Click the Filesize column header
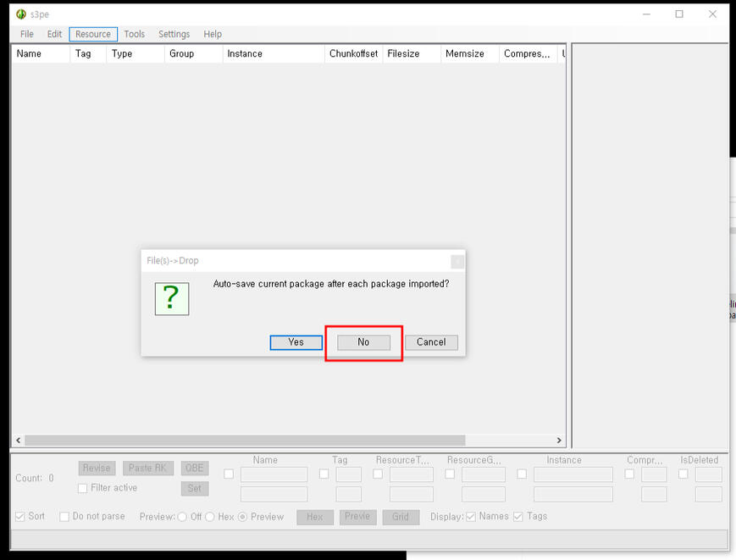This screenshot has width=736, height=560. click(x=403, y=53)
